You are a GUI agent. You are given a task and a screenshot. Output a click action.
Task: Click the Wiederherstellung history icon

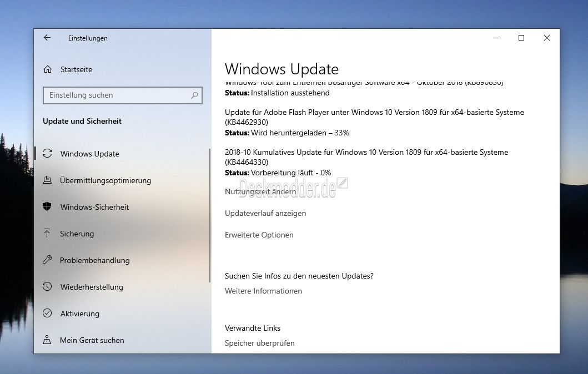pos(47,287)
